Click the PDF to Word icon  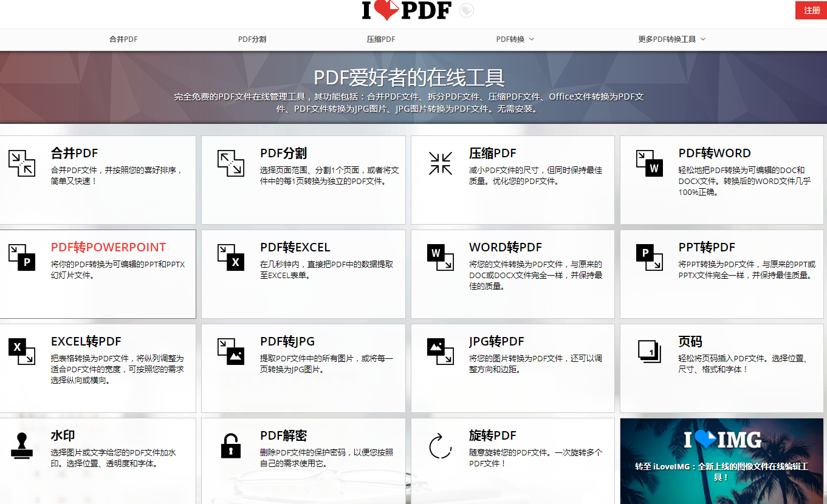(x=649, y=163)
